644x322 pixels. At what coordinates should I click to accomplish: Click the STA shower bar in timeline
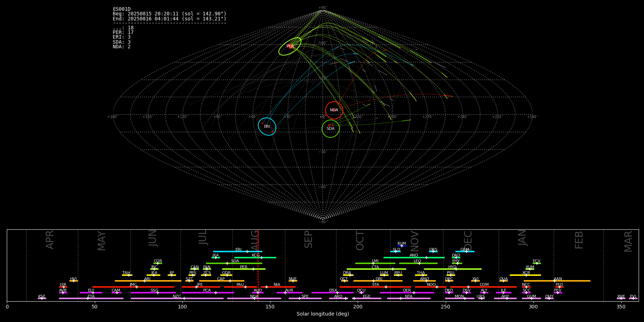[375, 287]
